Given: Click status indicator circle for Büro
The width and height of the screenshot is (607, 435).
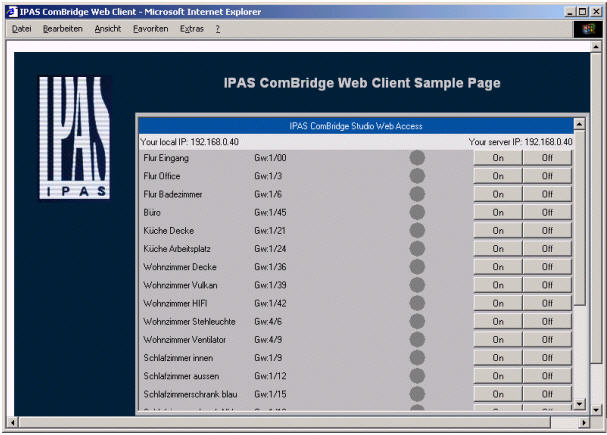Looking at the screenshot, I should click(x=417, y=213).
